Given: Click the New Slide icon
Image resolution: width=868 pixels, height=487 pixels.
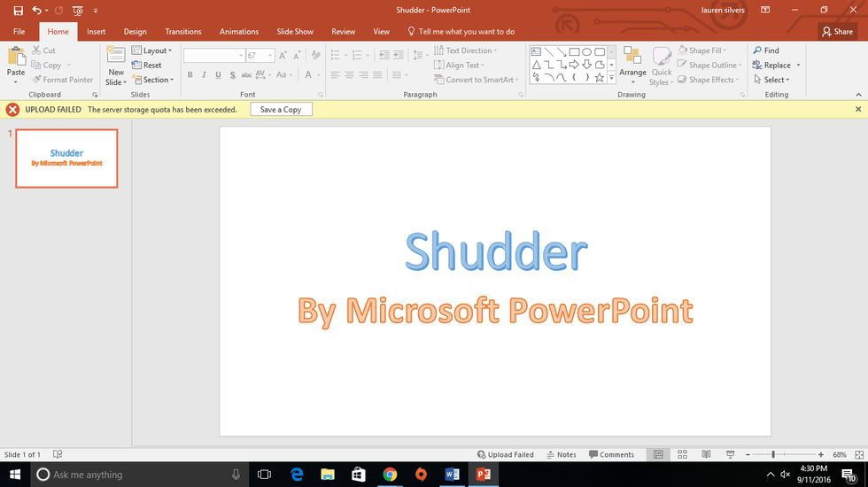Looking at the screenshot, I should tap(116, 58).
